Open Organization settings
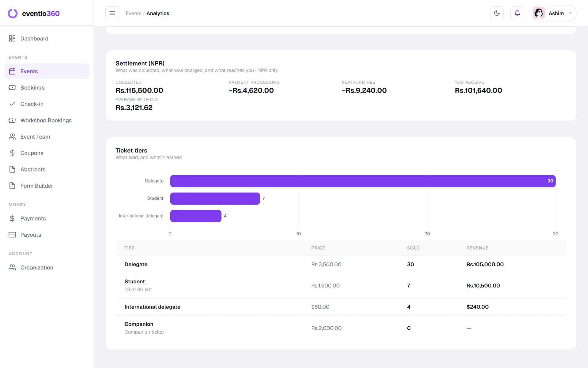The height and width of the screenshot is (368, 588). [x=47, y=267]
